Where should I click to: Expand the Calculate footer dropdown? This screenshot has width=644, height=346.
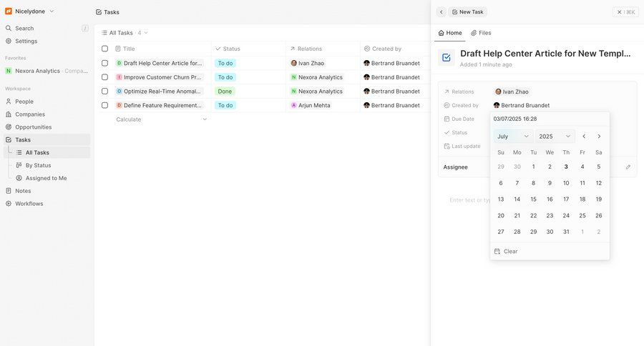[162, 119]
